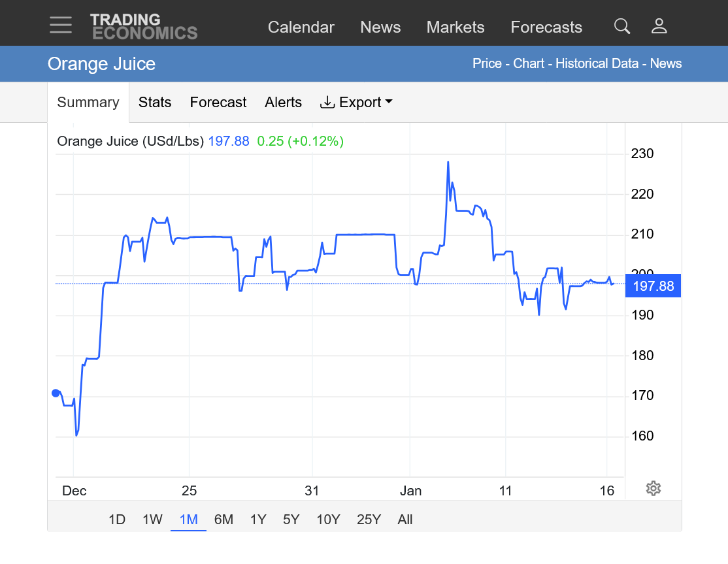
Task: Expand the Export dropdown
Action: 356,103
